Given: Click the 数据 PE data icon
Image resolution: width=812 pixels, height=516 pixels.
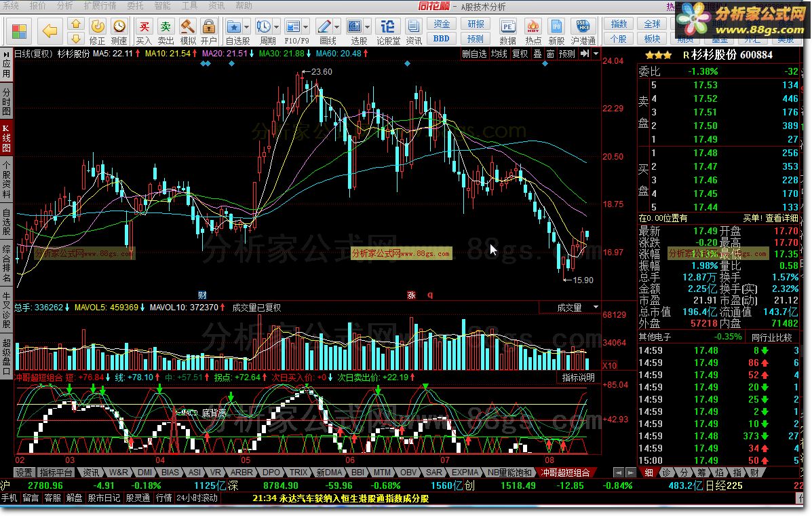Looking at the screenshot, I should click(507, 32).
